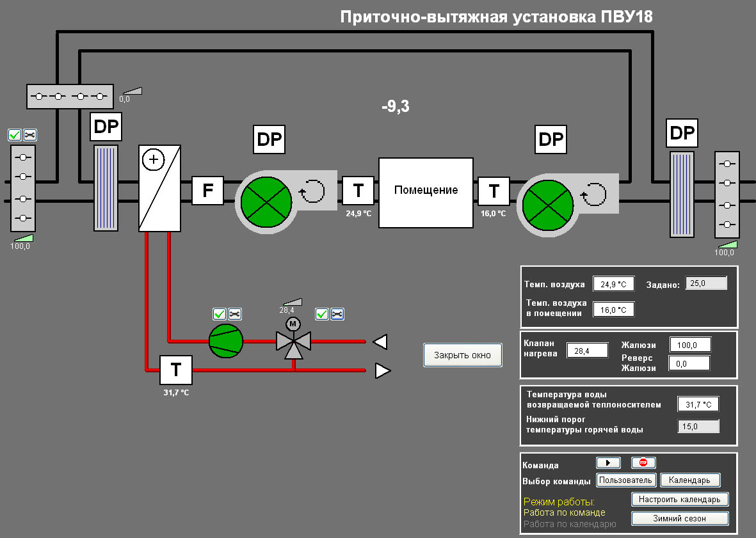Click the recirculation damper at top left
The width and height of the screenshot is (756, 538).
point(70,97)
